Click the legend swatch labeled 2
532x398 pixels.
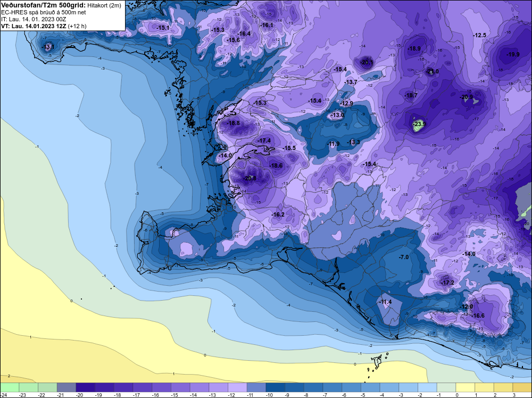tap(503, 387)
